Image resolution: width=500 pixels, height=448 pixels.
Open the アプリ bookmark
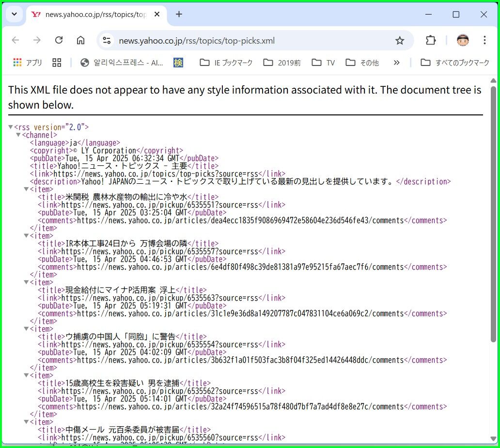tap(27, 63)
